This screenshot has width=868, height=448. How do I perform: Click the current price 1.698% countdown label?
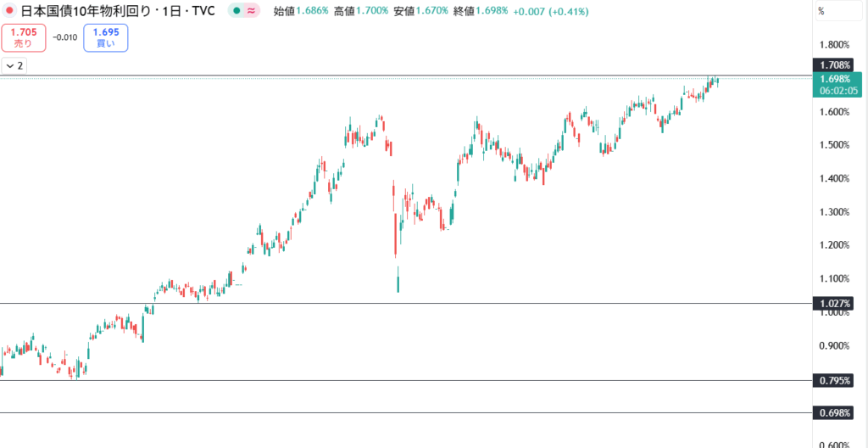point(835,84)
